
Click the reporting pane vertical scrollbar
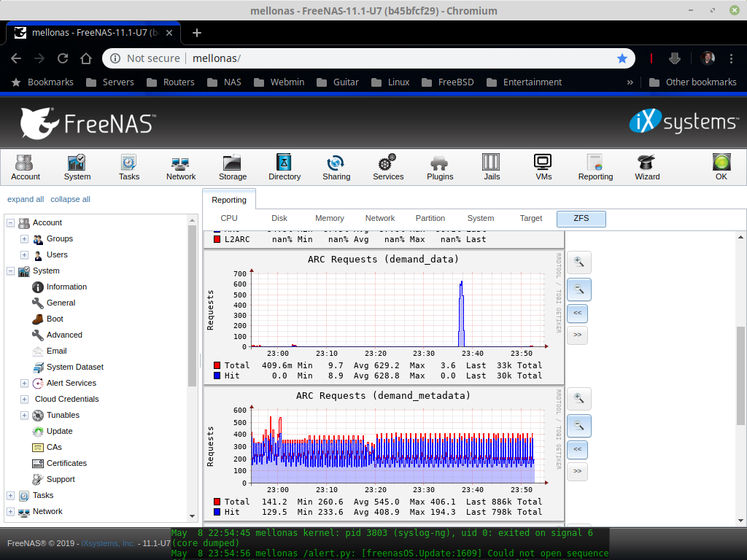(x=740, y=376)
